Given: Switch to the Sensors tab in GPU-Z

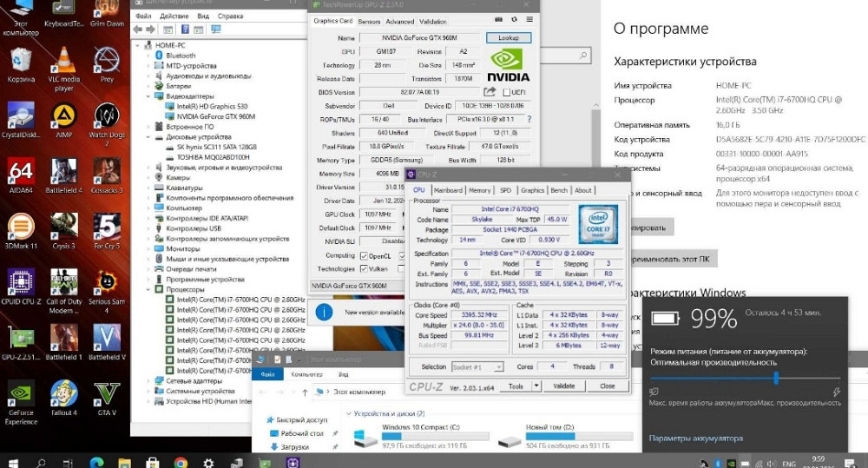Looking at the screenshot, I should point(369,22).
